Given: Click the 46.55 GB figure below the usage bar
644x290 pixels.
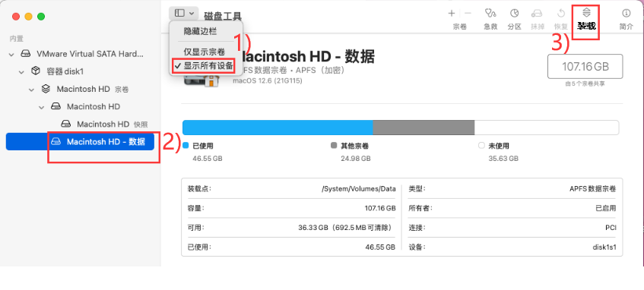Looking at the screenshot, I should click(208, 159).
